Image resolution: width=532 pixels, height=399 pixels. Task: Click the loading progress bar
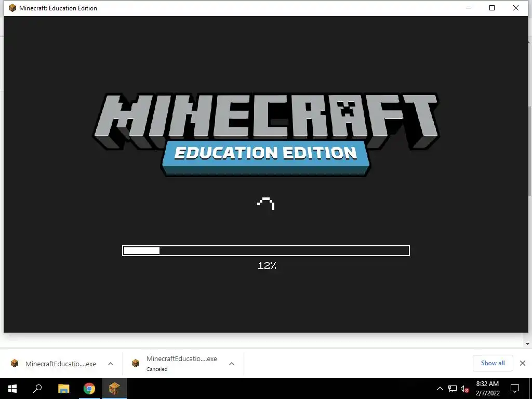click(x=266, y=250)
